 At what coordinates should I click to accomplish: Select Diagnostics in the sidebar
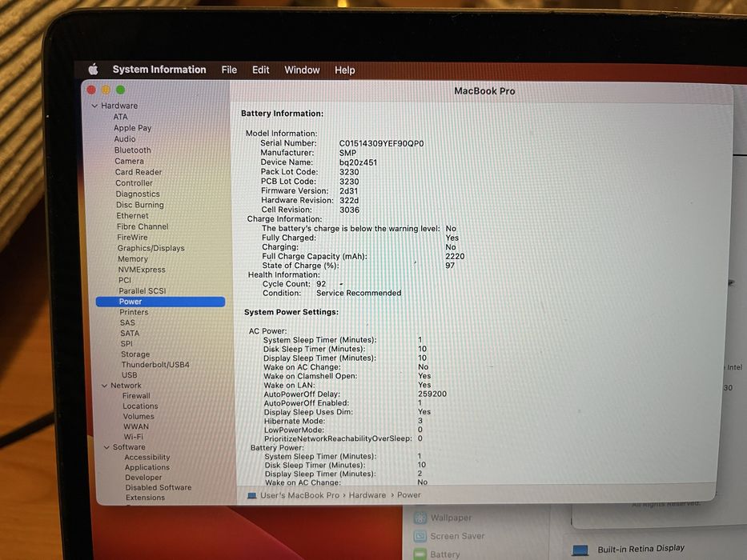click(138, 194)
